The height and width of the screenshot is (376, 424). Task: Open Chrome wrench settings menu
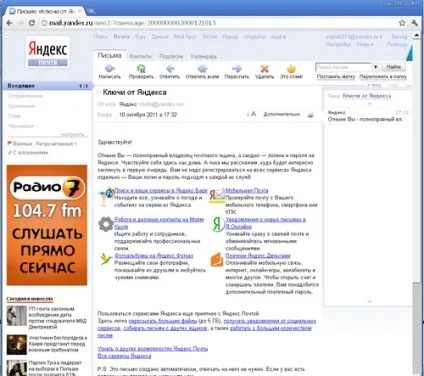pyautogui.click(x=414, y=23)
